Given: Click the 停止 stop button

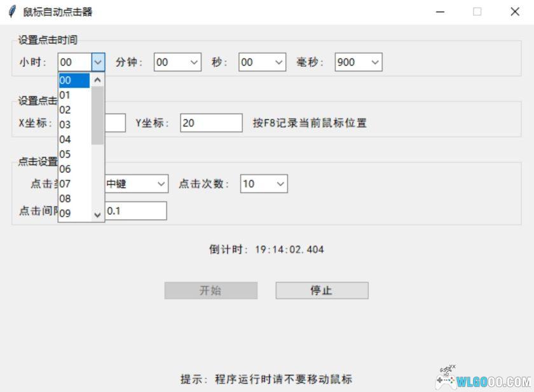Looking at the screenshot, I should (x=321, y=290).
